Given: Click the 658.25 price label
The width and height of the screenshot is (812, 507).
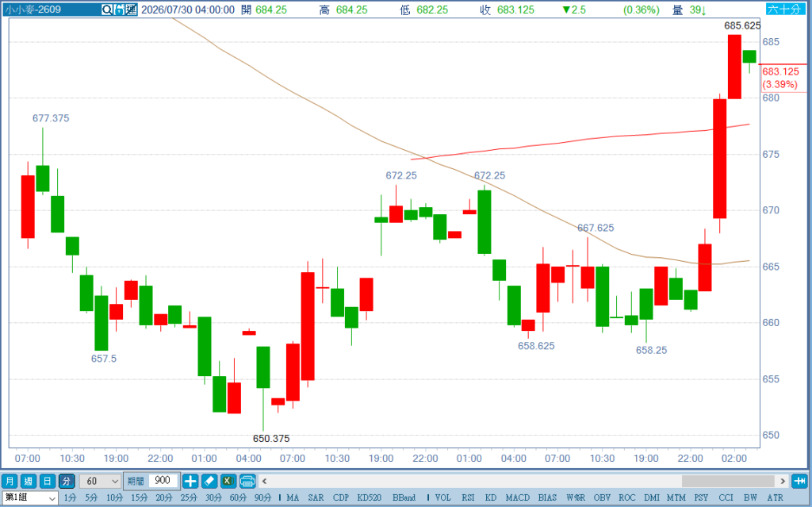Looking at the screenshot, I should coord(652,350).
